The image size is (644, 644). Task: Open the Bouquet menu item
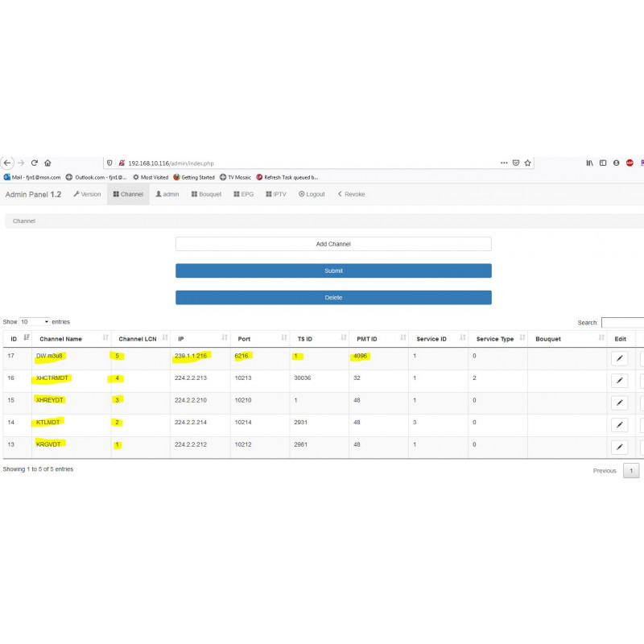tap(206, 194)
